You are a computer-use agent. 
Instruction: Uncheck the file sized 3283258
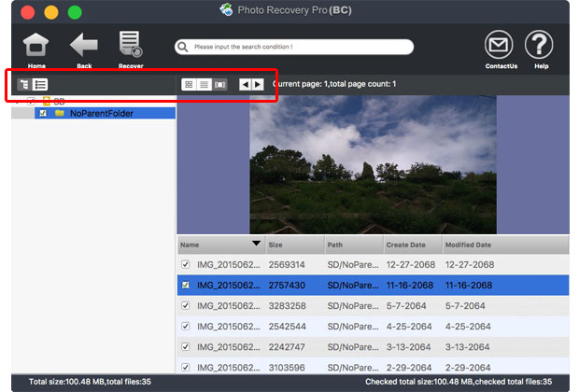point(185,305)
